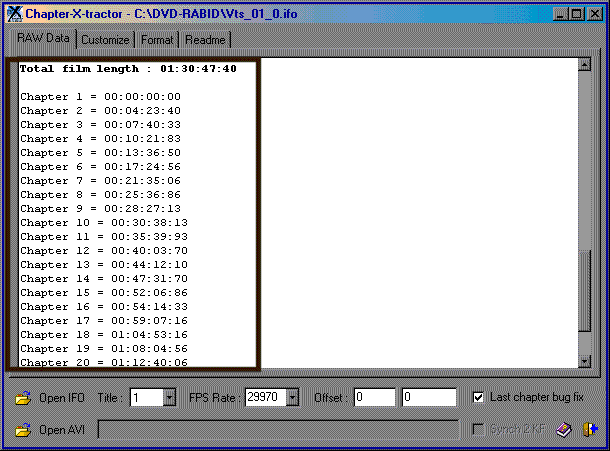Select the Chapter 1 = 00:00:00:00 line

coord(101,97)
